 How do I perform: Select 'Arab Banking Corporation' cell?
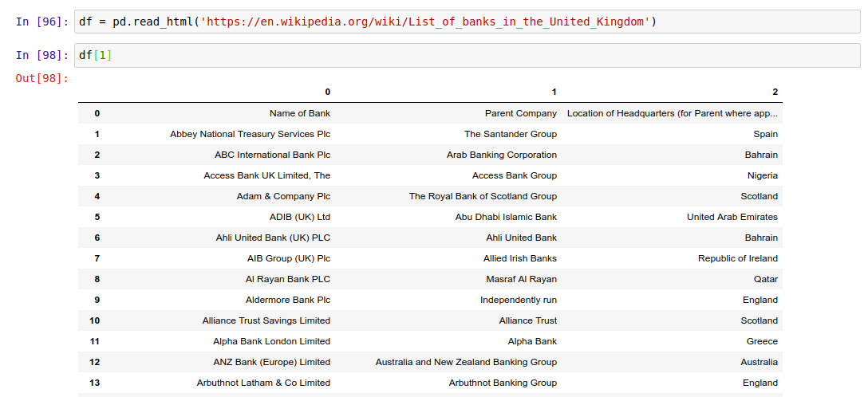502,155
